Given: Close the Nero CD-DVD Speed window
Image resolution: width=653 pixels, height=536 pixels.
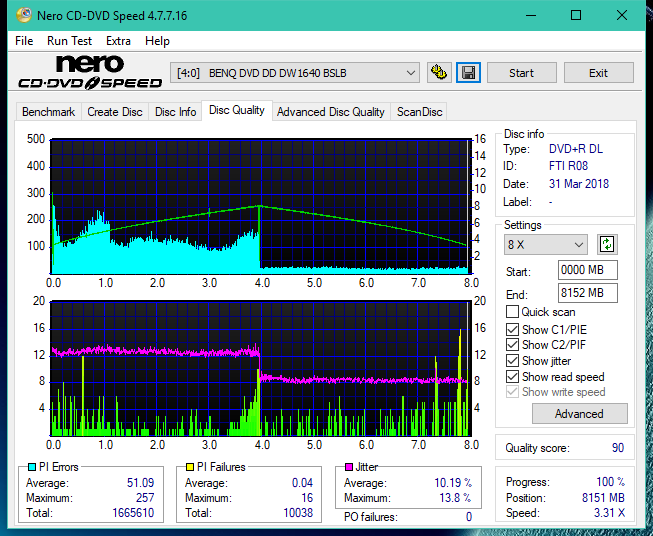Looking at the screenshot, I should click(x=622, y=15).
